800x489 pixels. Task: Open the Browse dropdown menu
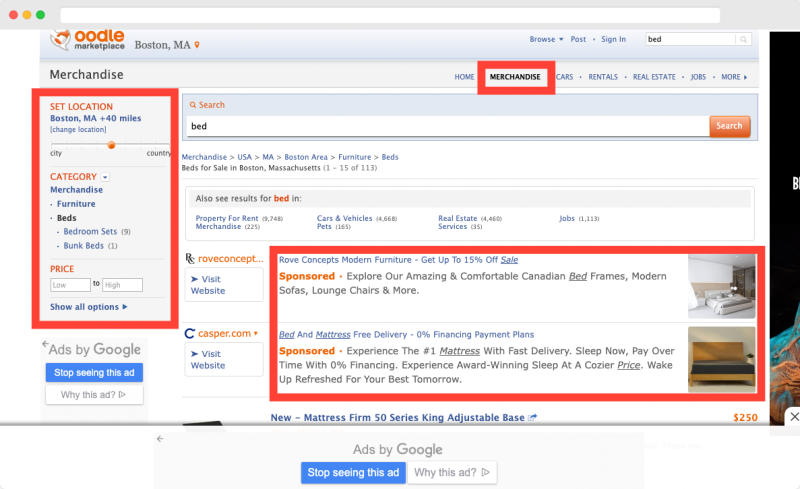click(546, 39)
